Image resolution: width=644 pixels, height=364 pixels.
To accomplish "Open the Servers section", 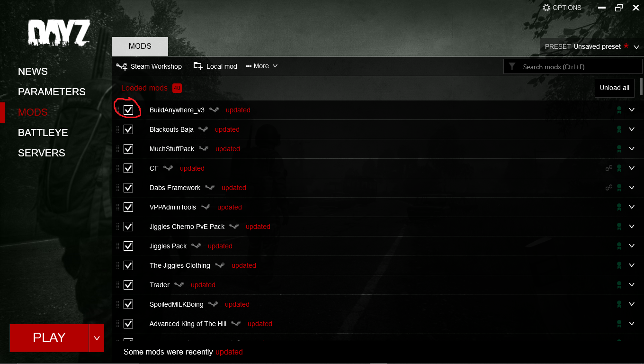I will pos(42,153).
